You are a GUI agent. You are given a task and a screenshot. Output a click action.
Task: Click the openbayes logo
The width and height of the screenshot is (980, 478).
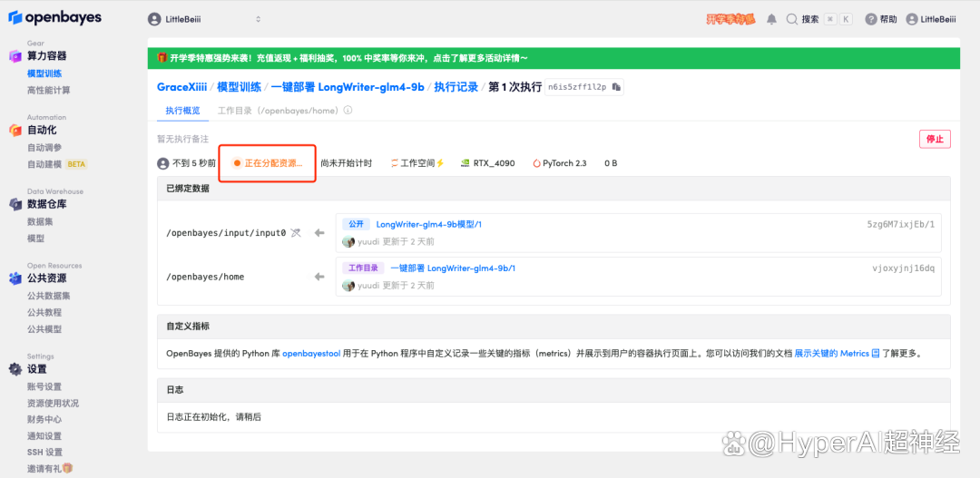[55, 17]
